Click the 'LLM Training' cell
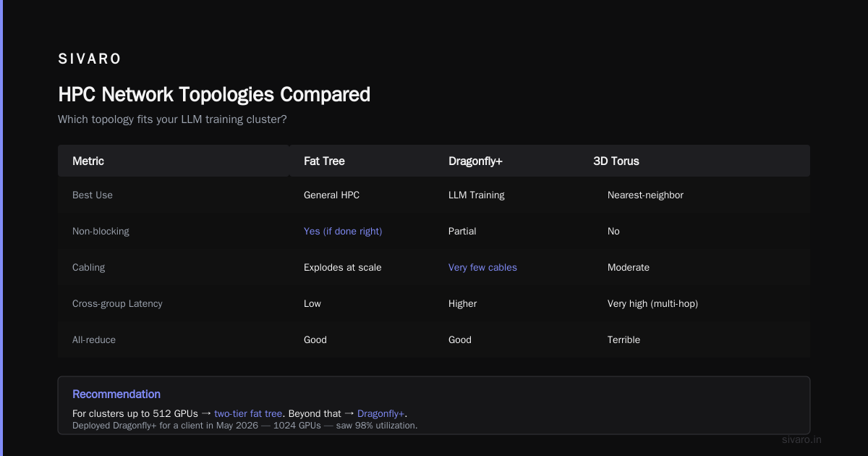This screenshot has width=868, height=456. [477, 195]
